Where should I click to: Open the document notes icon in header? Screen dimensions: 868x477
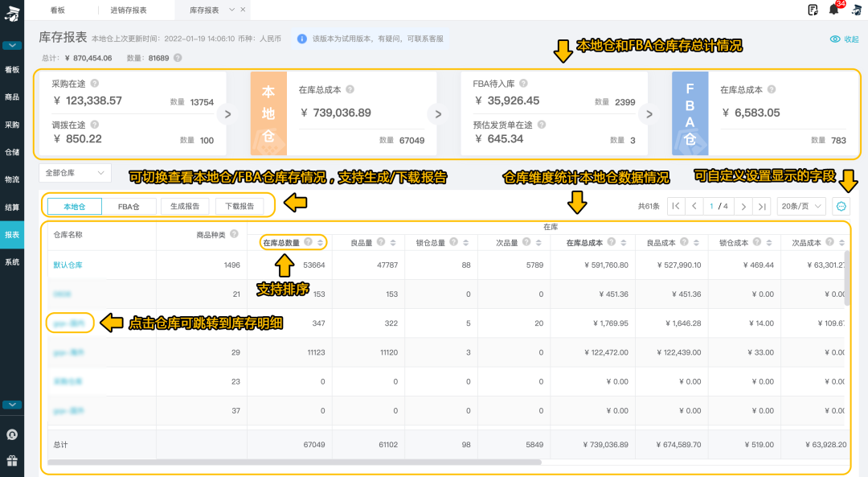(x=813, y=10)
